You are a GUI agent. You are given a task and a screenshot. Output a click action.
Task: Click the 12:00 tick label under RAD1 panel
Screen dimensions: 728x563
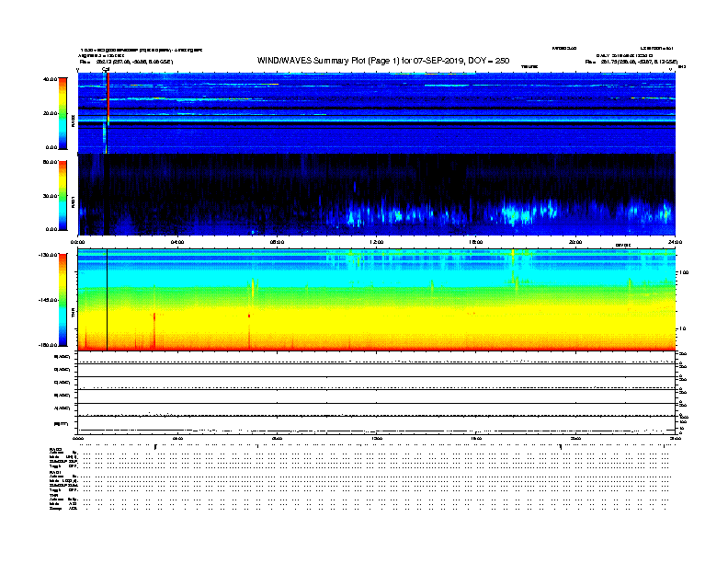point(377,242)
